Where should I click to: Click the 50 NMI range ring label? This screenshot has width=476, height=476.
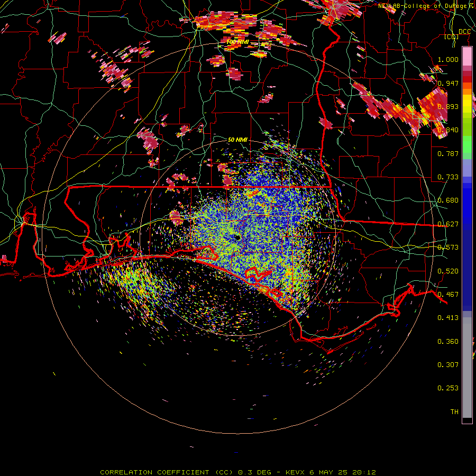pyautogui.click(x=237, y=140)
